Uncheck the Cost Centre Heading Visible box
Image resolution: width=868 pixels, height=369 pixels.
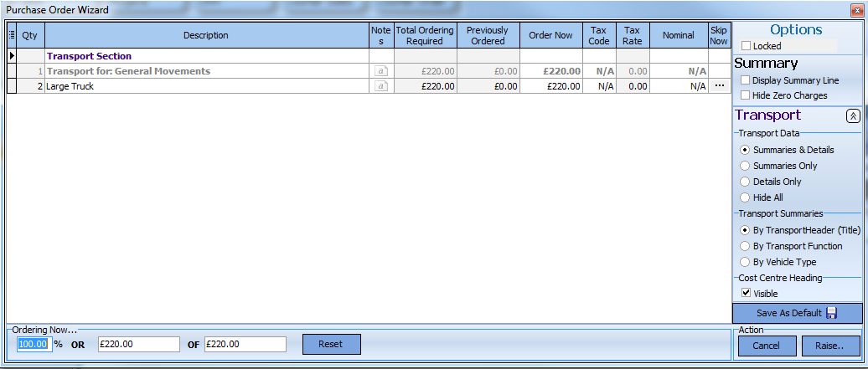746,294
